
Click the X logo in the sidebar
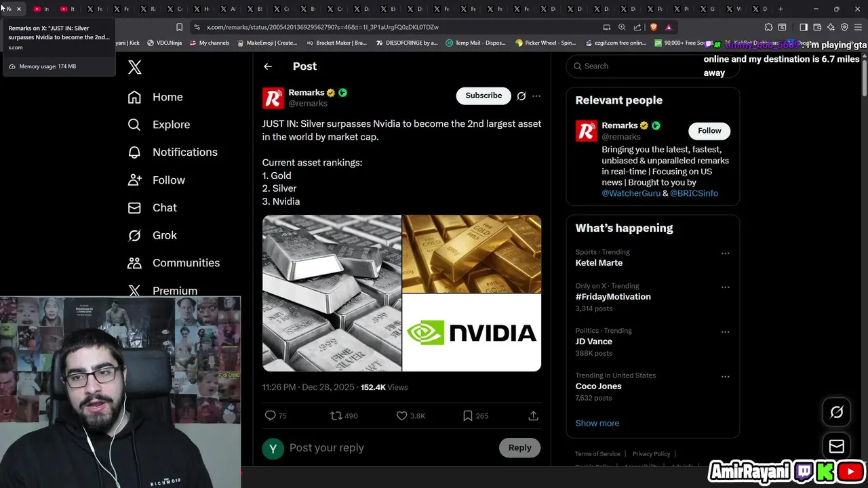(x=134, y=67)
